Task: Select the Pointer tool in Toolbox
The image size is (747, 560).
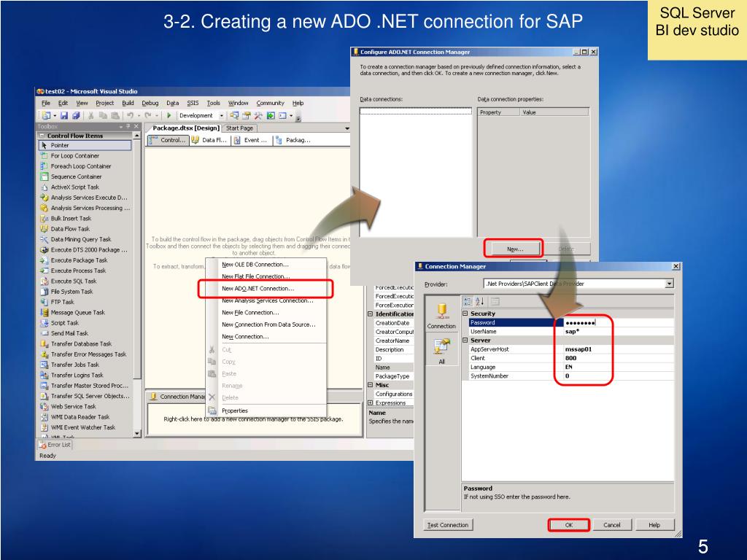Action: point(85,145)
